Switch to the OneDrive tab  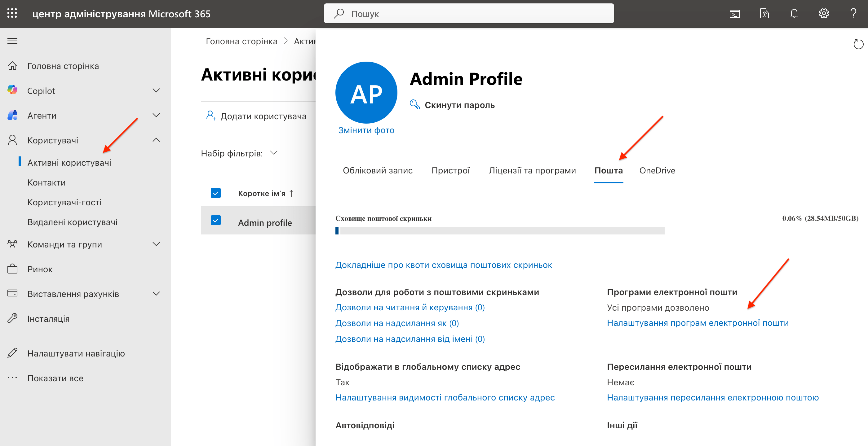[657, 170]
